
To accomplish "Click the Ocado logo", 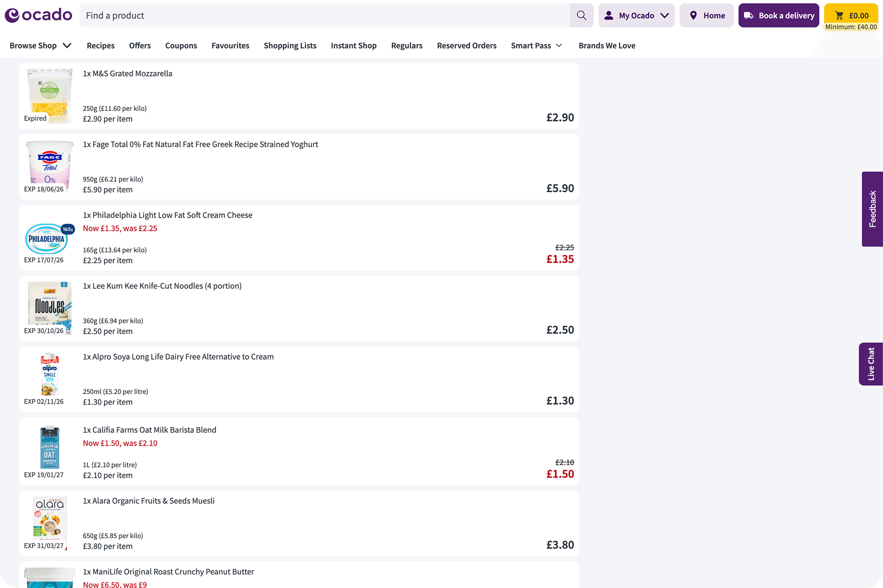I will coord(38,15).
